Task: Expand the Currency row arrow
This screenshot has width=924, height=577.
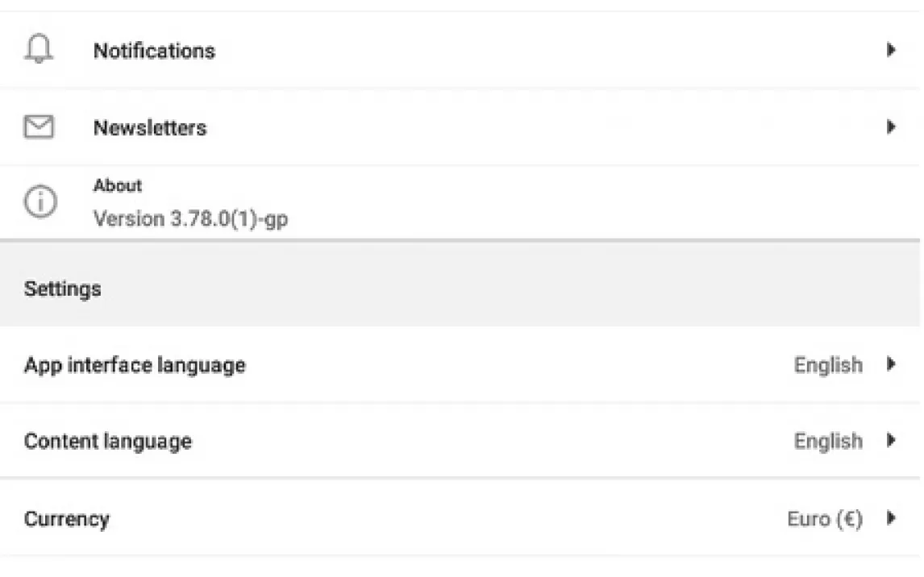Action: (891, 518)
